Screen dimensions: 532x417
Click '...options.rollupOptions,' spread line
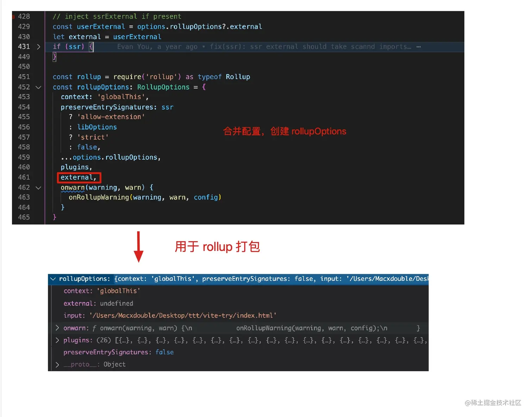point(111,157)
